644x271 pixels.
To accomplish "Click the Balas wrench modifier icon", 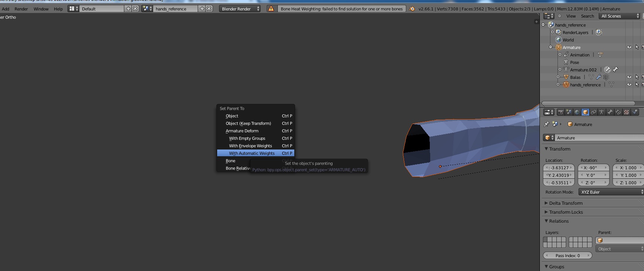I will tap(599, 77).
